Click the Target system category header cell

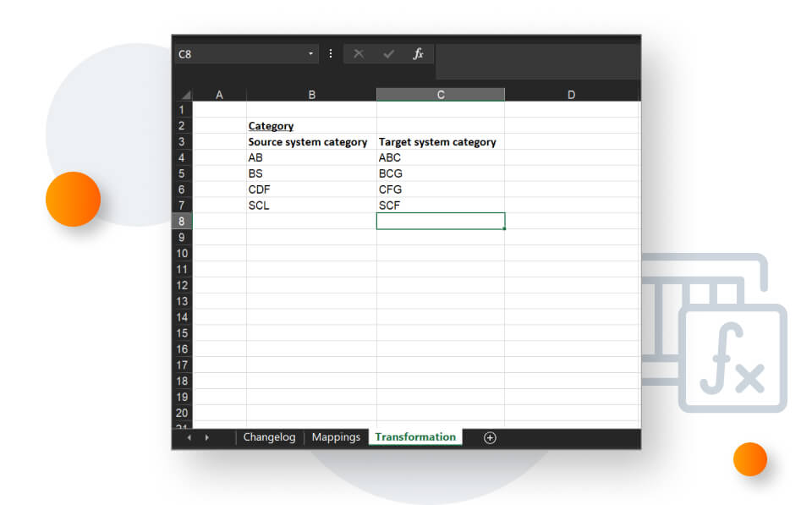pyautogui.click(x=437, y=142)
